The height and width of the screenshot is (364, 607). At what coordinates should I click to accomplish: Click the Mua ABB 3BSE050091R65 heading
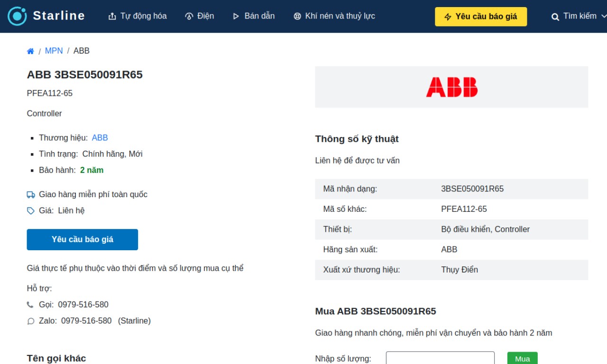click(x=376, y=311)
